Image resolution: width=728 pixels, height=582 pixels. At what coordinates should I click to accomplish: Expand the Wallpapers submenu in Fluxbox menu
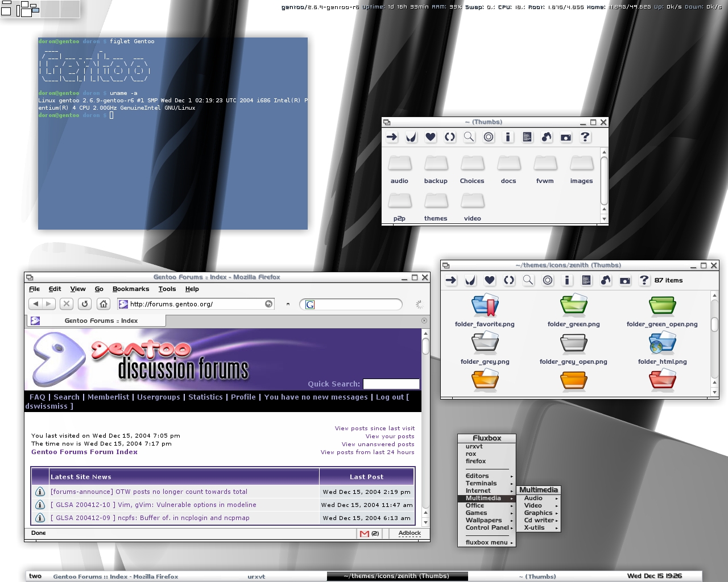(x=486, y=520)
